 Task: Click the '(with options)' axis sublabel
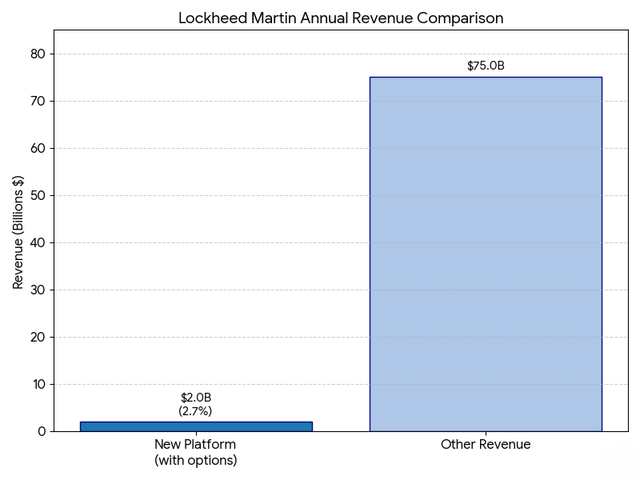[x=196, y=460]
